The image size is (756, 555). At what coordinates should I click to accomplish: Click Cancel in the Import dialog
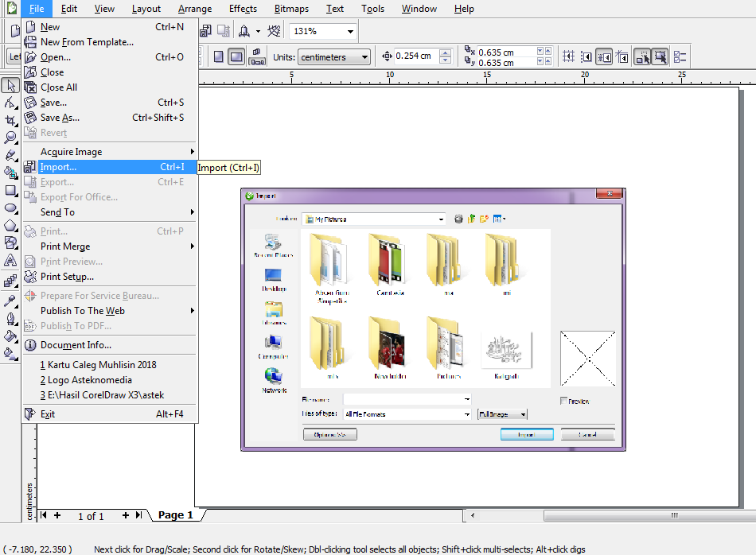point(588,435)
